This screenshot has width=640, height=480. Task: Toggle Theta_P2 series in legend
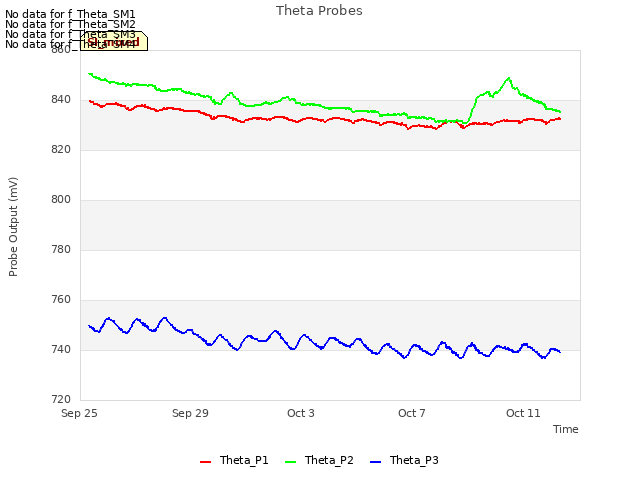tap(319, 460)
